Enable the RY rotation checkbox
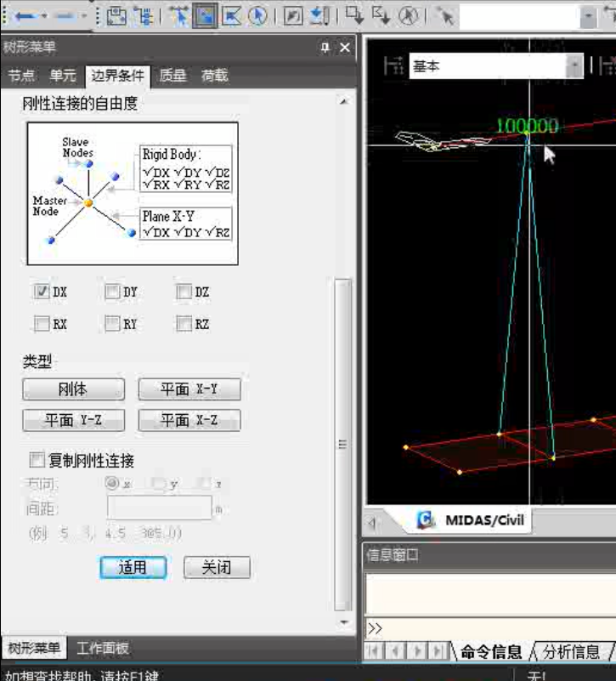The height and width of the screenshot is (681, 616). pyautogui.click(x=112, y=323)
